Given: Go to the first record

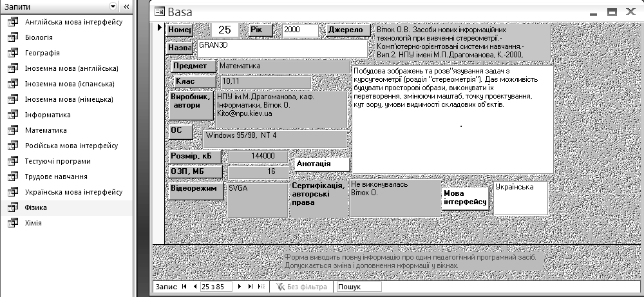Looking at the screenshot, I should (184, 287).
